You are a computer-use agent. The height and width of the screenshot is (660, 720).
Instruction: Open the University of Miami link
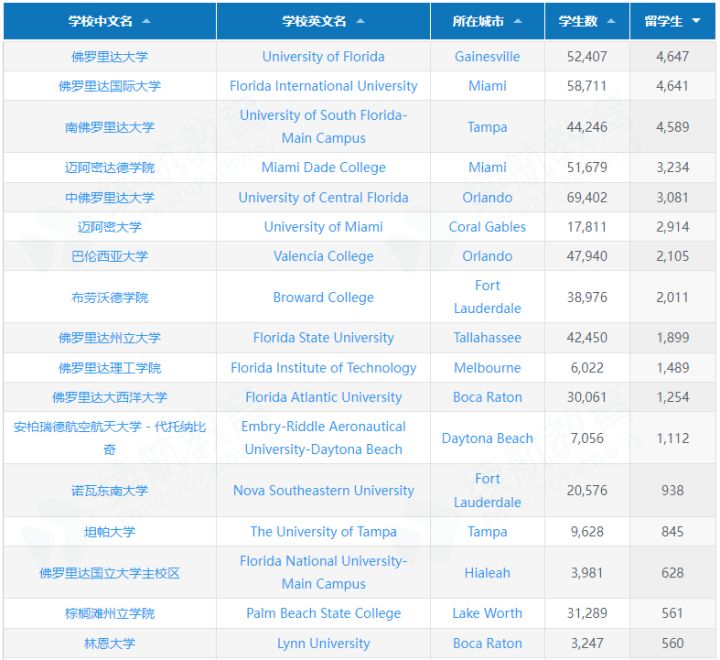point(323,227)
